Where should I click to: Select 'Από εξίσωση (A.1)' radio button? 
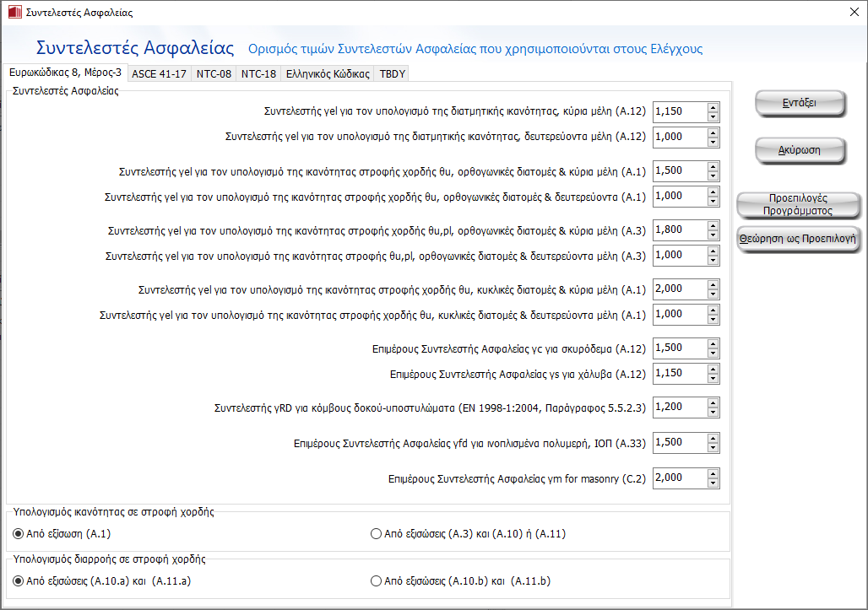point(19,533)
